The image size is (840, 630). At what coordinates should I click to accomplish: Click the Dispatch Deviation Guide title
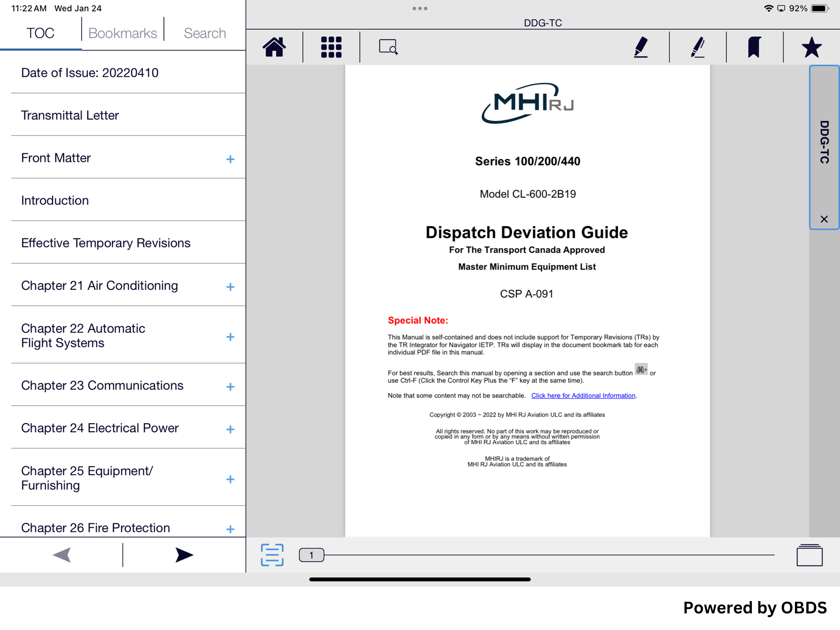click(527, 232)
